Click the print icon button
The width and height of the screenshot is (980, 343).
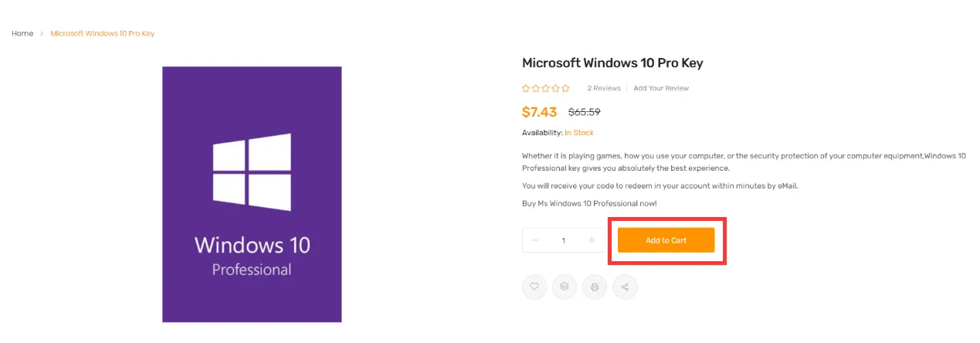(595, 287)
